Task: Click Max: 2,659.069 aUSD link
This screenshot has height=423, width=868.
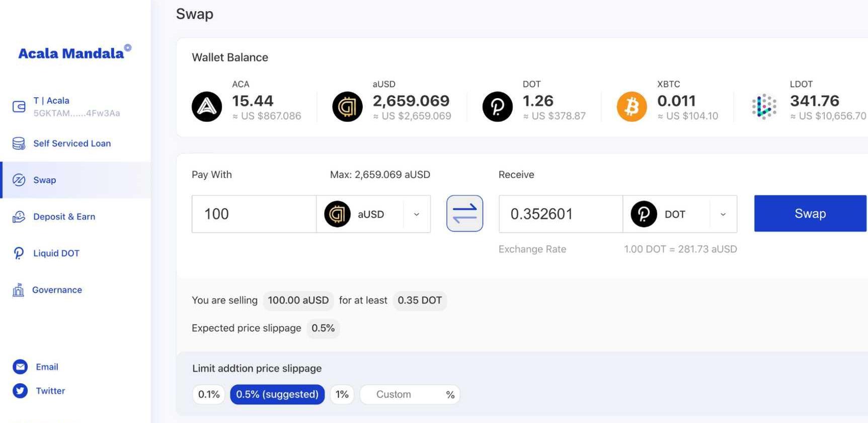Action: (380, 175)
